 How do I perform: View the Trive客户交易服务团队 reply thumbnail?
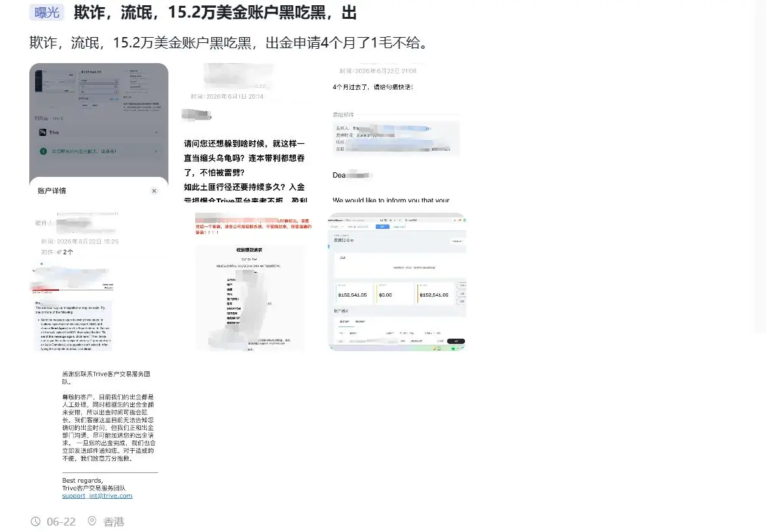click(99, 431)
